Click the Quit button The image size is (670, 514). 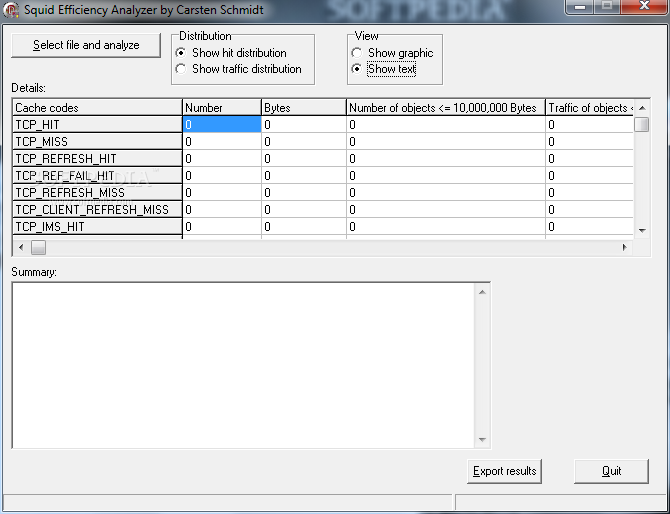pyautogui.click(x=611, y=471)
